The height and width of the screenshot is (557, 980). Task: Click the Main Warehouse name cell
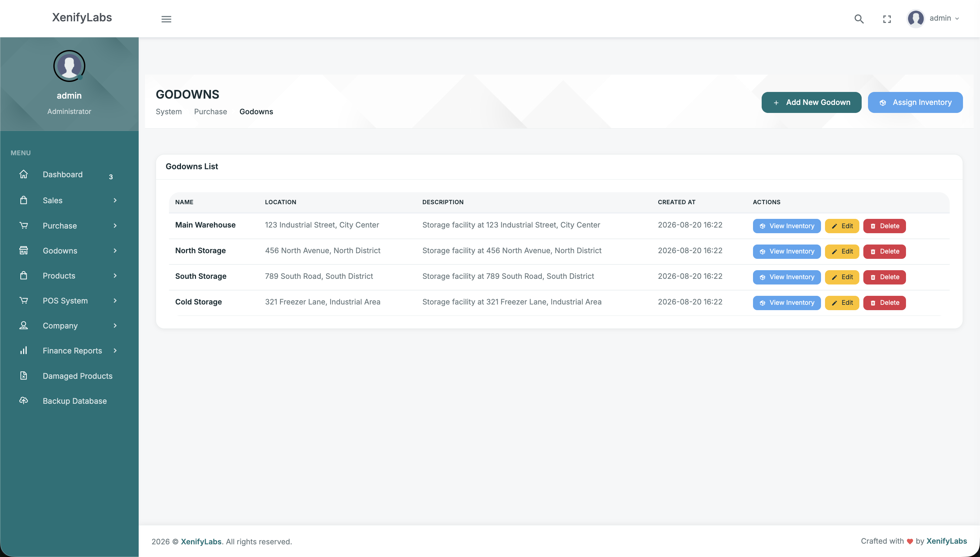tap(205, 225)
